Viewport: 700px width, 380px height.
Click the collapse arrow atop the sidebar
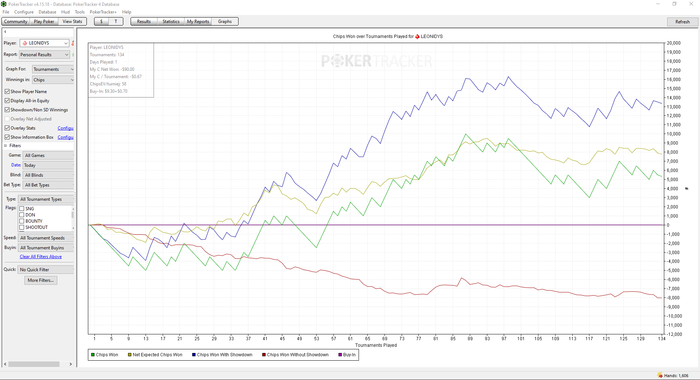click(x=5, y=32)
